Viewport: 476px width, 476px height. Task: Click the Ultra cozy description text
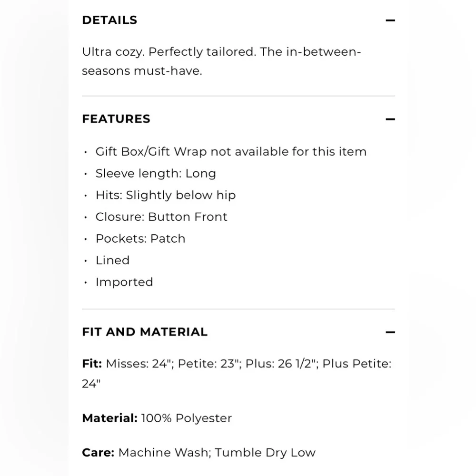pos(221,61)
